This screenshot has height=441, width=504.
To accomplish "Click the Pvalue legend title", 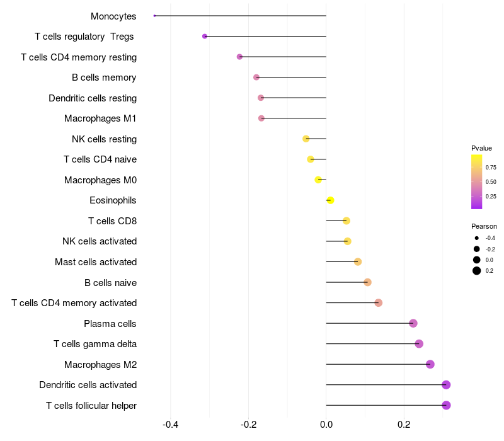I will 481,148.
